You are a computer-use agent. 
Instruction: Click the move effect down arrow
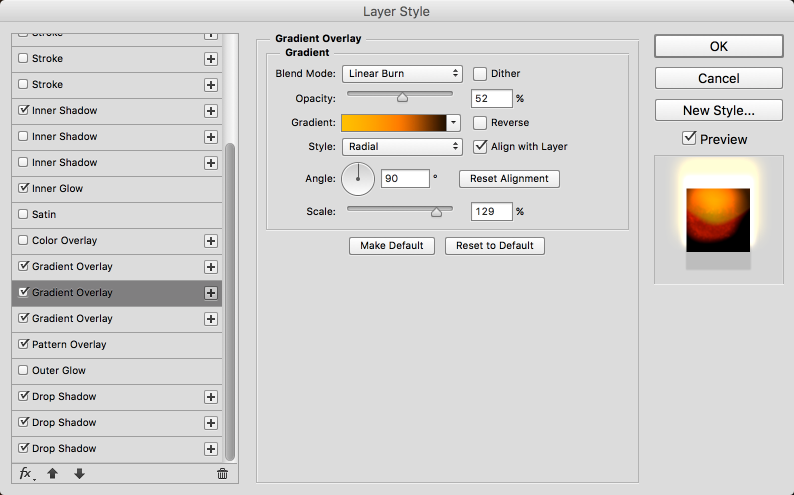79,473
